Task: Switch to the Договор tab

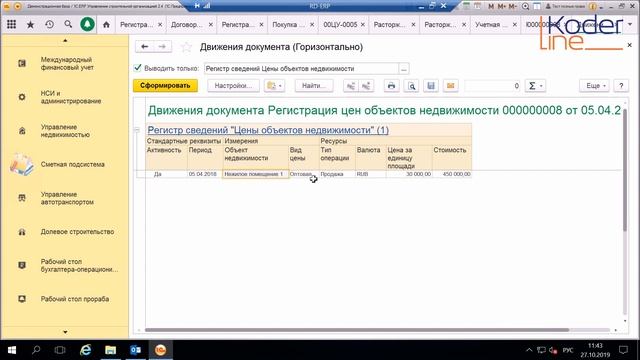Action: coord(186,24)
